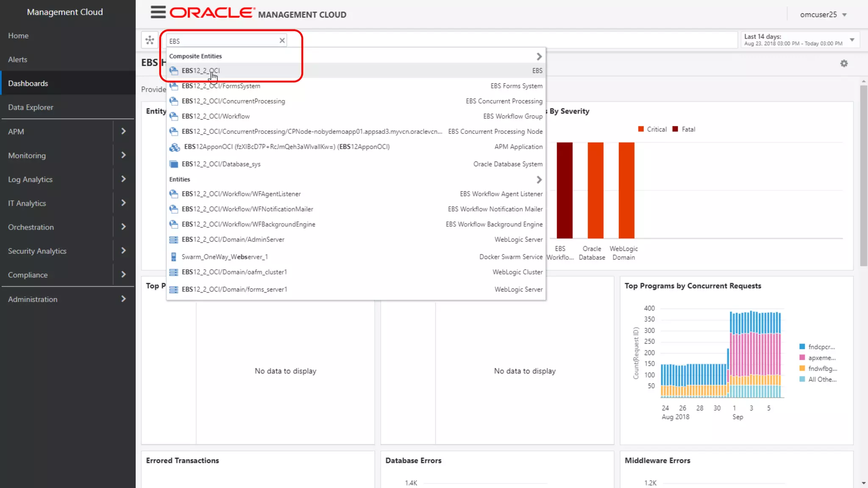The width and height of the screenshot is (868, 488).
Task: Click icon of WFBackgroundEngine row
Action: pos(174,225)
